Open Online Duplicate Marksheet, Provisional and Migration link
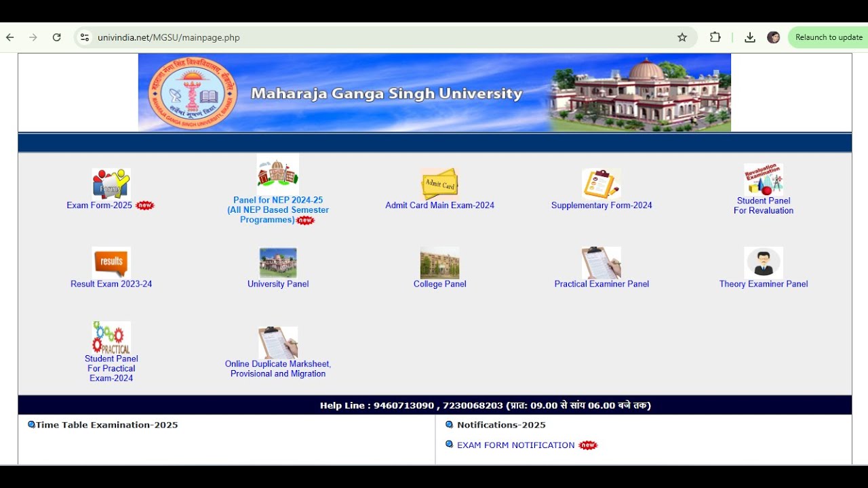868x488 pixels. coord(278,369)
